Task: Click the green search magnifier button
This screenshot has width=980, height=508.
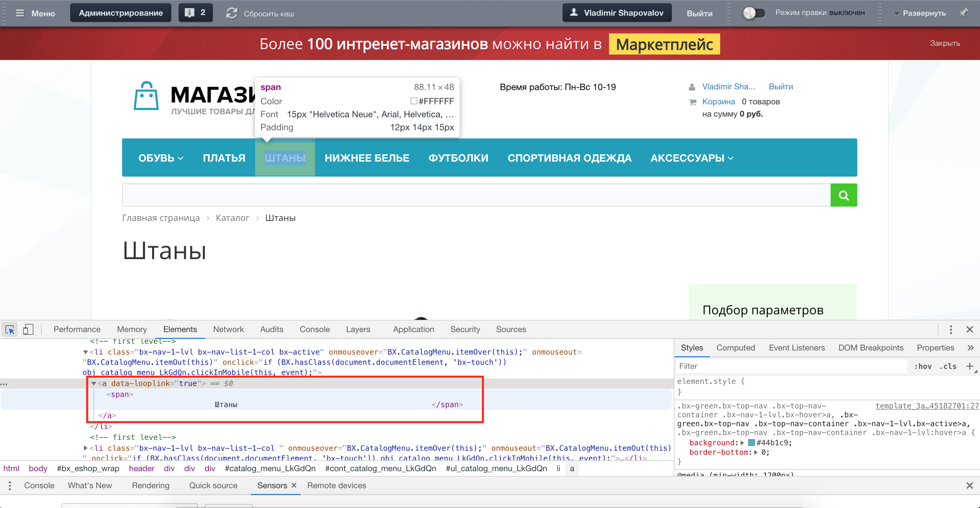Action: pyautogui.click(x=843, y=195)
